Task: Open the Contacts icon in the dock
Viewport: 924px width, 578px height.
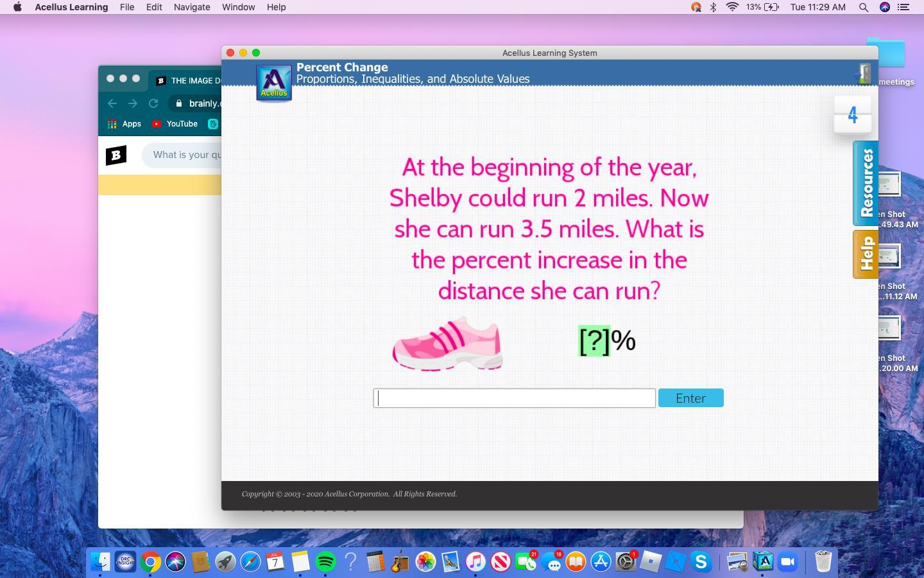Action: [200, 562]
